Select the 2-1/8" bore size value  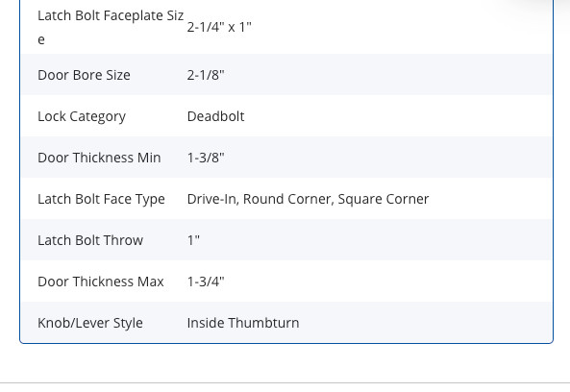(x=206, y=75)
